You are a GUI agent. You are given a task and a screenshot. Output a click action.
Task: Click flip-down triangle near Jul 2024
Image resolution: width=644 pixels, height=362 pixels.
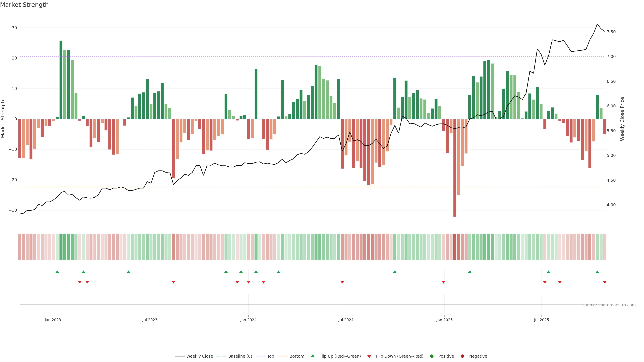(342, 282)
